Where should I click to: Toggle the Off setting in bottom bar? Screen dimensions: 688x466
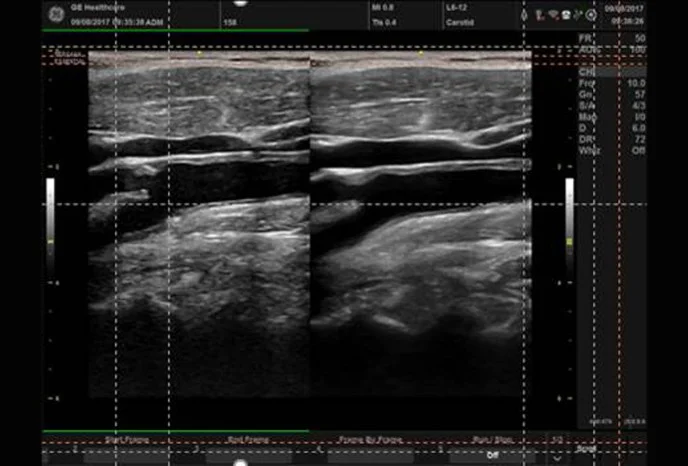pos(492,454)
